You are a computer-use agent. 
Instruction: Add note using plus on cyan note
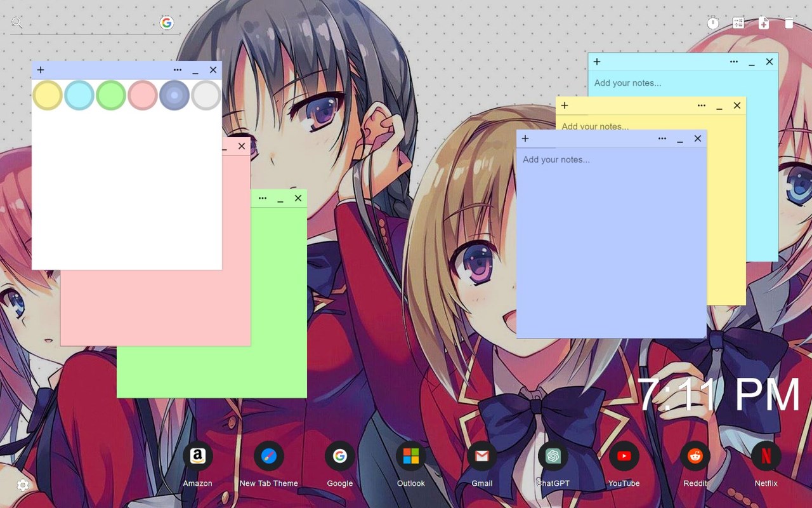(x=597, y=62)
